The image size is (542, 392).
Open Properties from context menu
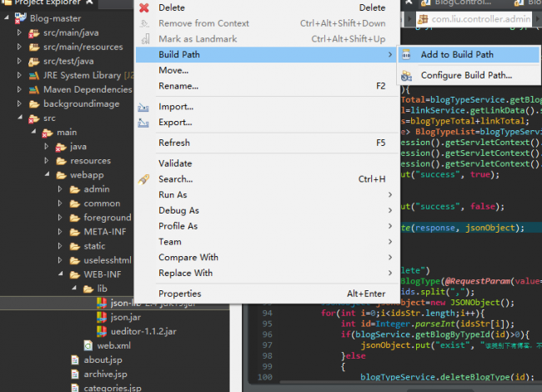point(266,294)
